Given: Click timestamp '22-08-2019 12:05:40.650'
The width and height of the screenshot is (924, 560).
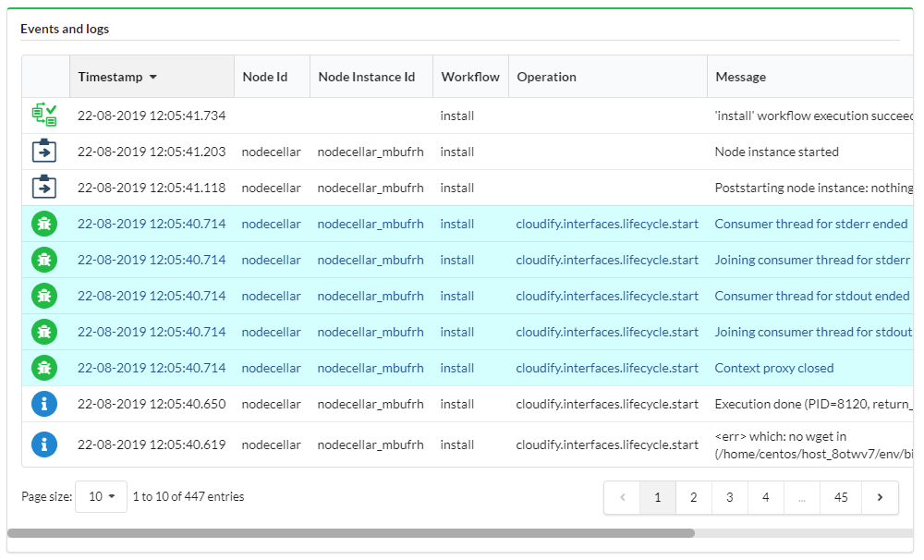Looking at the screenshot, I should tap(152, 404).
